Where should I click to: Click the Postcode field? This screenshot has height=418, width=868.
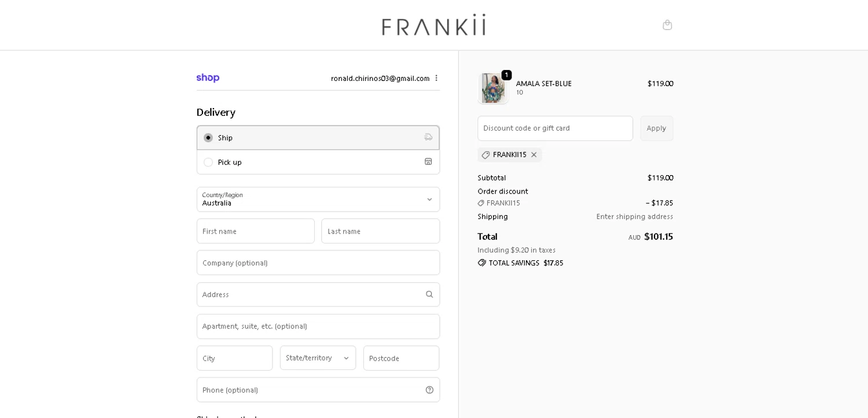pos(402,358)
